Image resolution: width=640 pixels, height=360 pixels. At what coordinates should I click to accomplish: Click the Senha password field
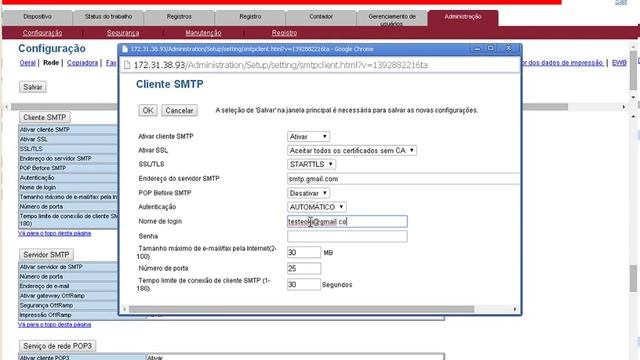click(x=347, y=236)
